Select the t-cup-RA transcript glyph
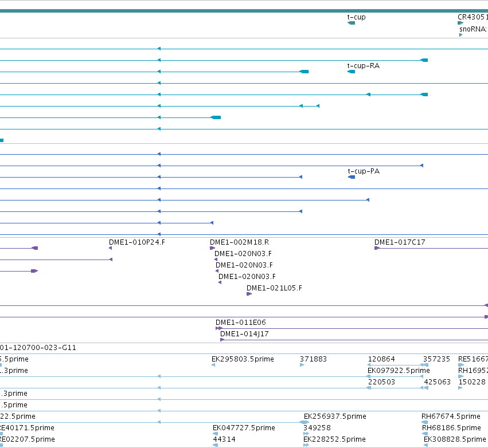The width and height of the screenshot is (488, 448). (x=351, y=72)
